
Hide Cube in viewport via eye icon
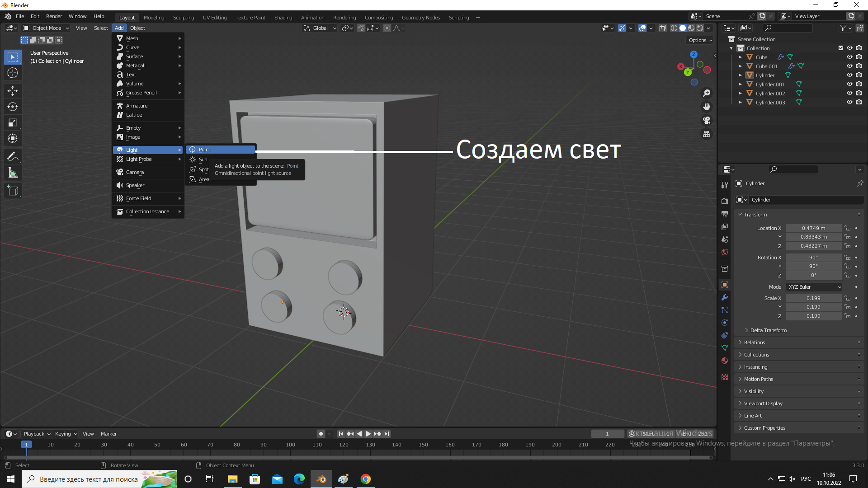coord(849,57)
